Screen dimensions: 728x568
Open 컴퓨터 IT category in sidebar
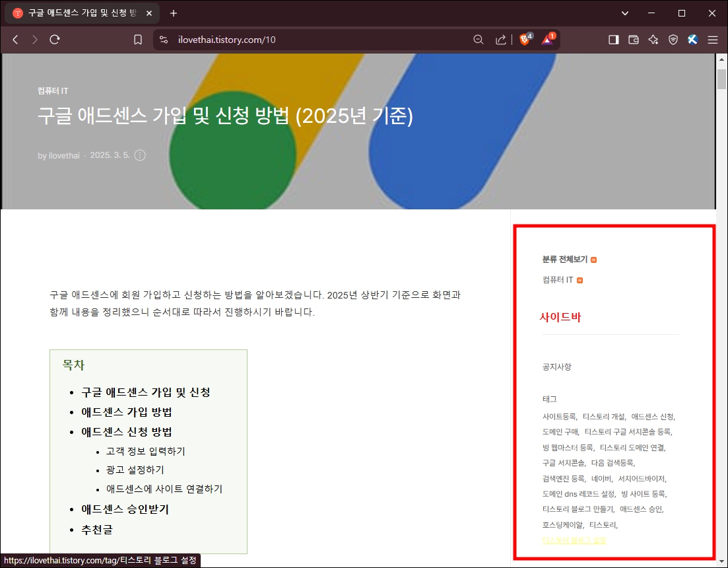tap(558, 279)
